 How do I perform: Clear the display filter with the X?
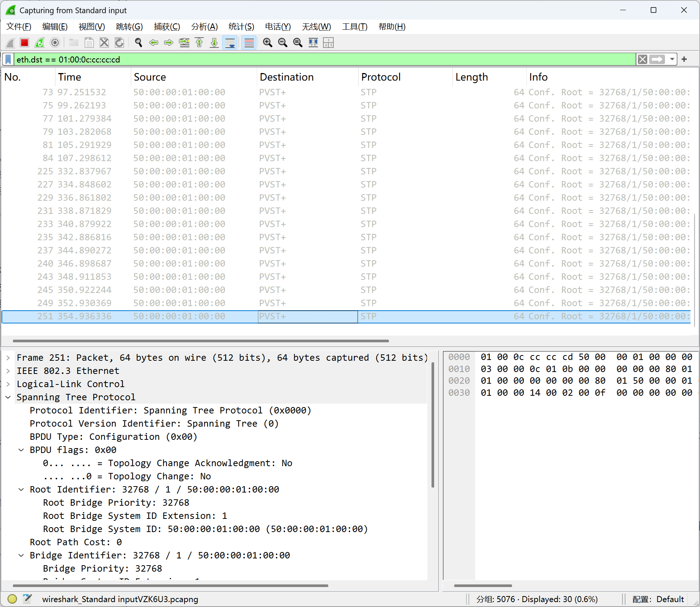pos(643,59)
